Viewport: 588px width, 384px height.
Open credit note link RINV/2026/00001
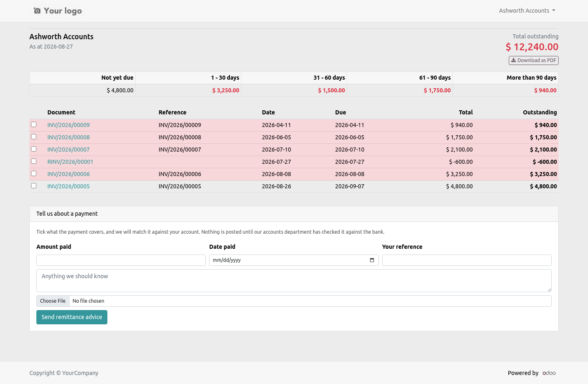click(x=70, y=162)
